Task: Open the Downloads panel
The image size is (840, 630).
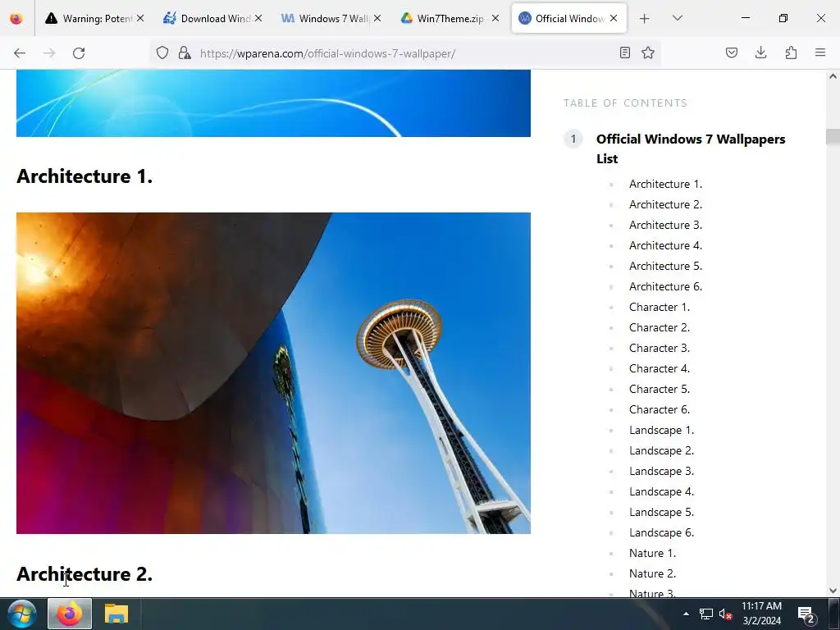Action: coord(760,52)
